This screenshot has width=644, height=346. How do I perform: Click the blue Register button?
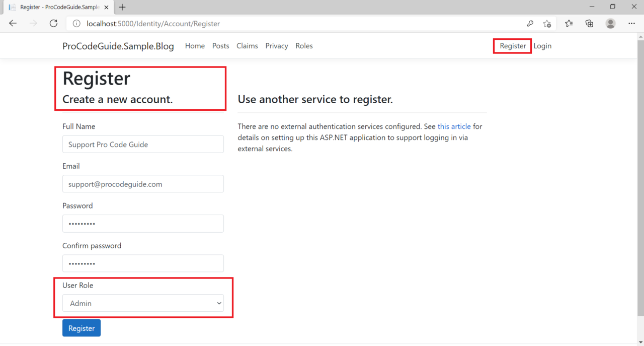[x=81, y=327]
